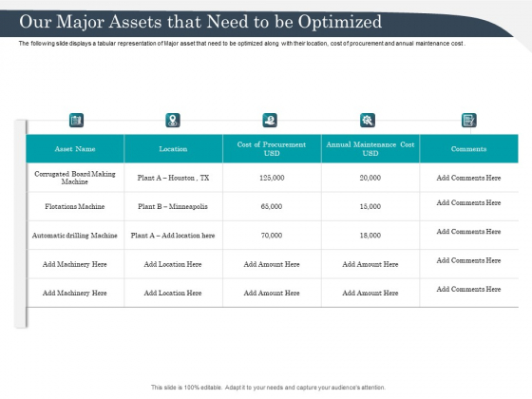The image size is (532, 399).
Task: Click the comments cell in Corrugated Board row
Action: coord(469,178)
